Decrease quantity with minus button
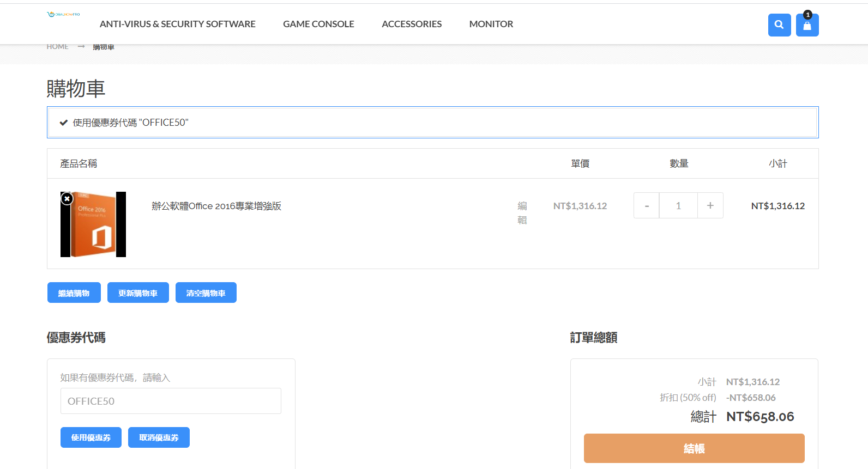Image resolution: width=868 pixels, height=469 pixels. point(647,205)
